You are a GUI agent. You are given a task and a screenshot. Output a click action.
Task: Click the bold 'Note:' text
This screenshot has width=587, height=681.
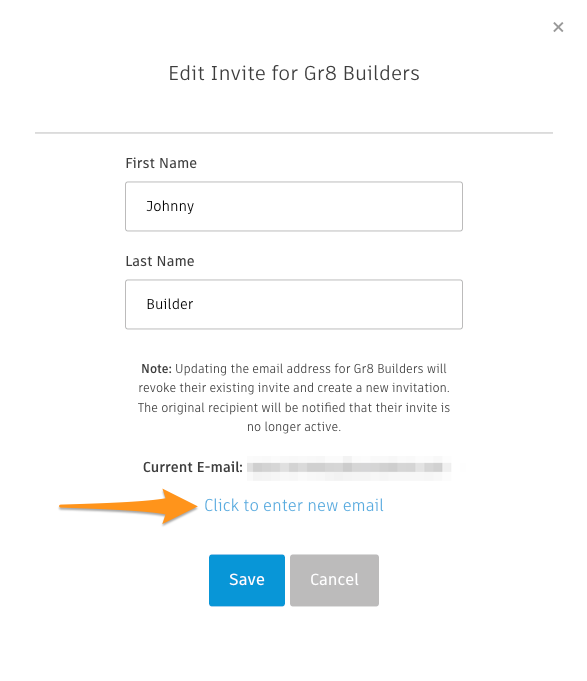(x=156, y=369)
